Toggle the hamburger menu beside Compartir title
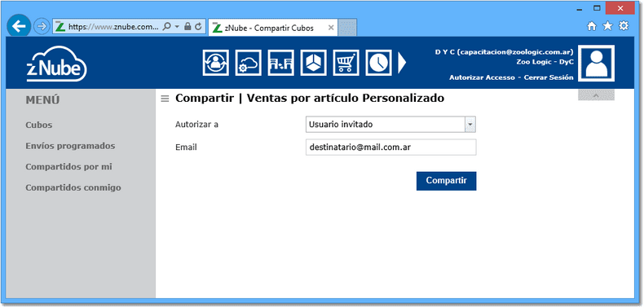 [x=165, y=99]
